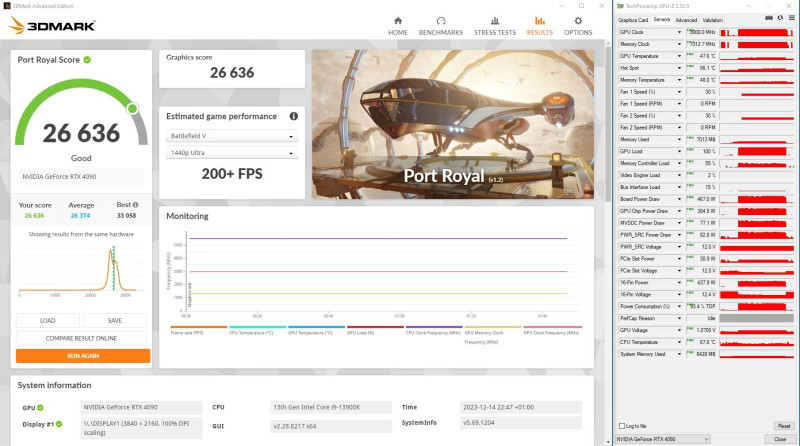Open the 1440p Ultra resolution dropdown
The height and width of the screenshot is (446, 800).
[x=232, y=153]
